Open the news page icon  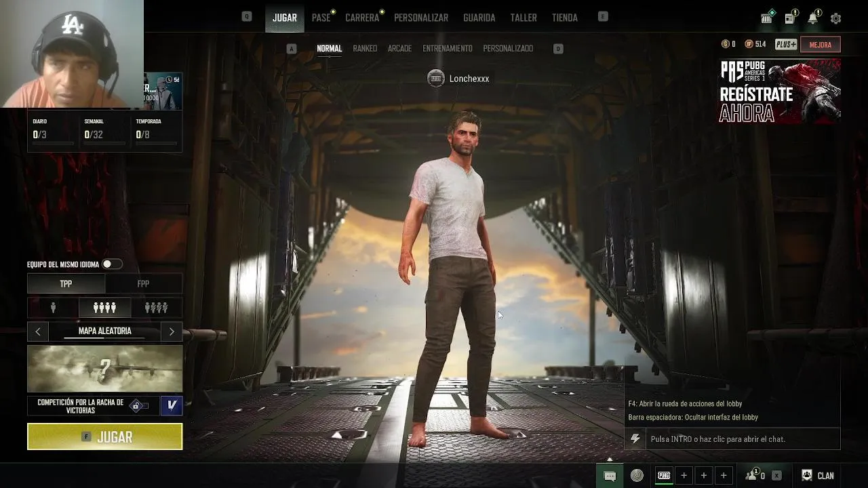790,18
